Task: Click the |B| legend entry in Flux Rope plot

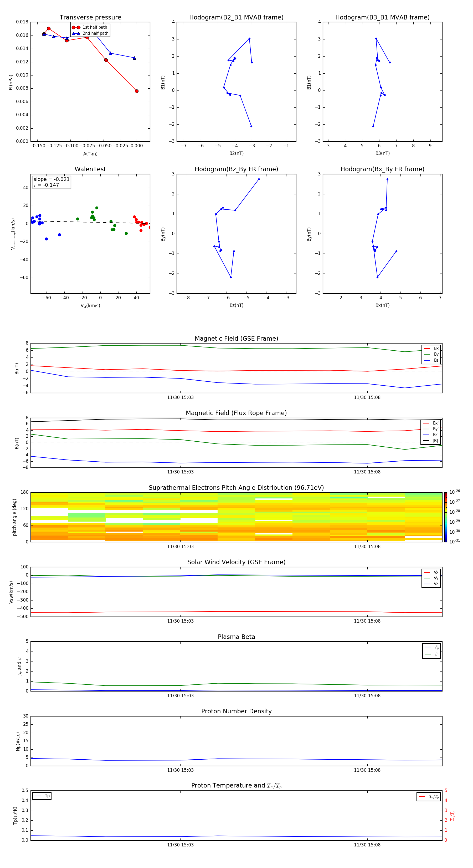Action: (x=431, y=441)
